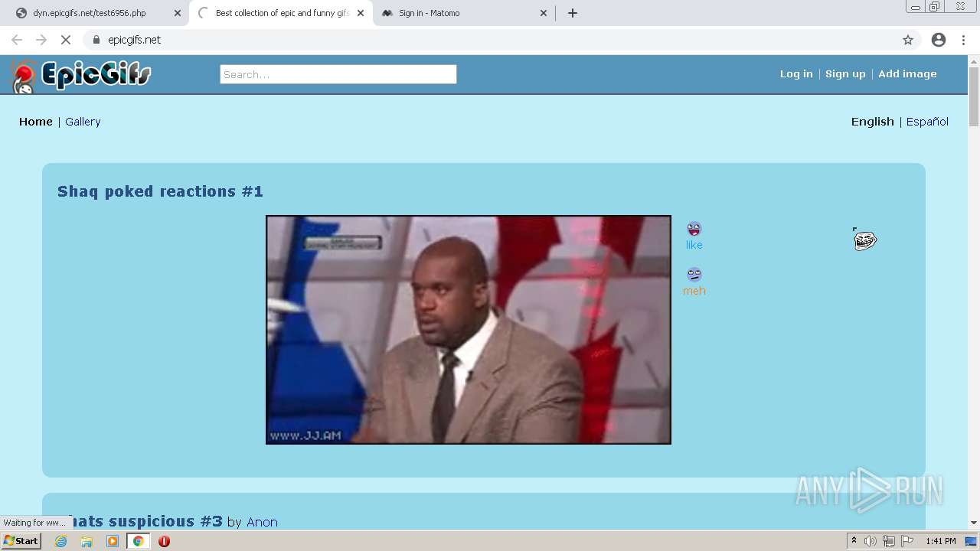Click the page vertical scrollbar thumb
Viewport: 980px width, 551px height.
pyautogui.click(x=974, y=97)
